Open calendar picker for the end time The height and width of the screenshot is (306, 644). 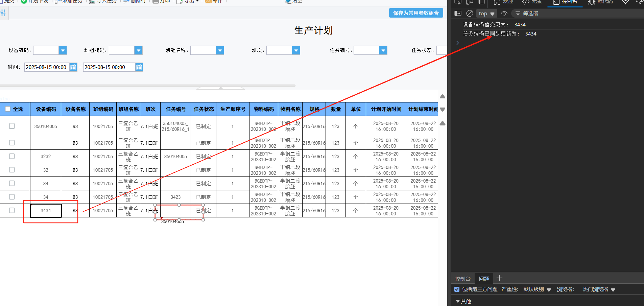coord(139,67)
